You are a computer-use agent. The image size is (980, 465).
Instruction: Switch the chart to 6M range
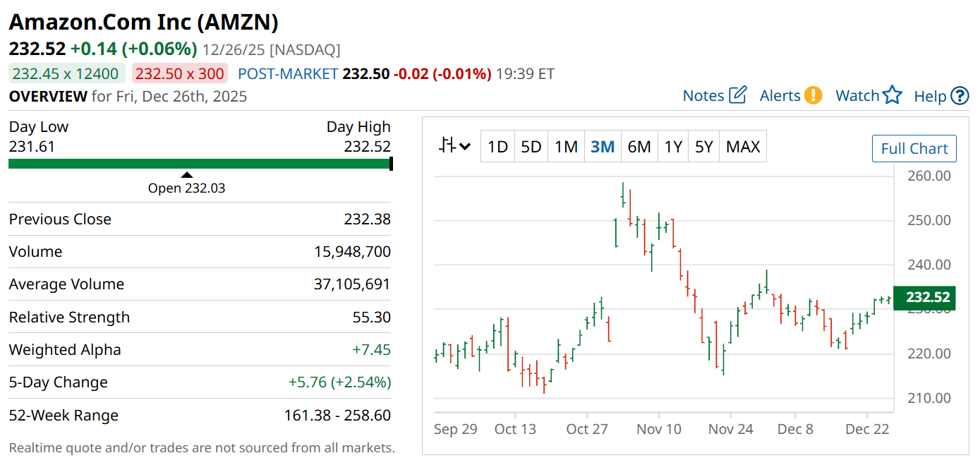639,147
